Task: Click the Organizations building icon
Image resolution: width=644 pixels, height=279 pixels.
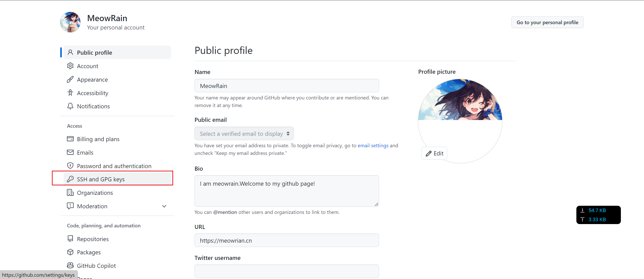Action: tap(70, 193)
